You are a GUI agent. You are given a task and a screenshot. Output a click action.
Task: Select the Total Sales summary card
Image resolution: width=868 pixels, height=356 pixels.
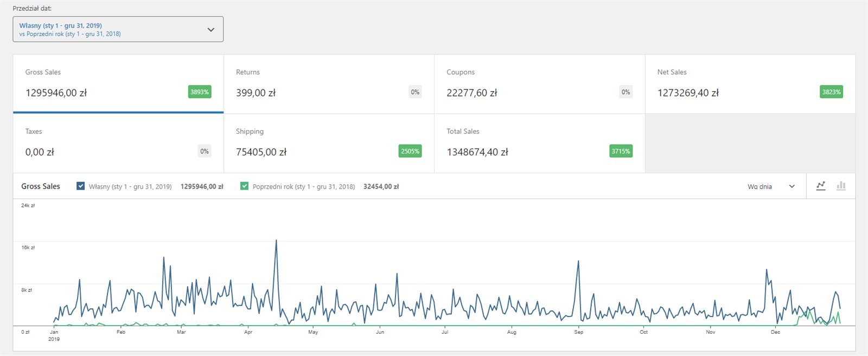[x=539, y=143]
